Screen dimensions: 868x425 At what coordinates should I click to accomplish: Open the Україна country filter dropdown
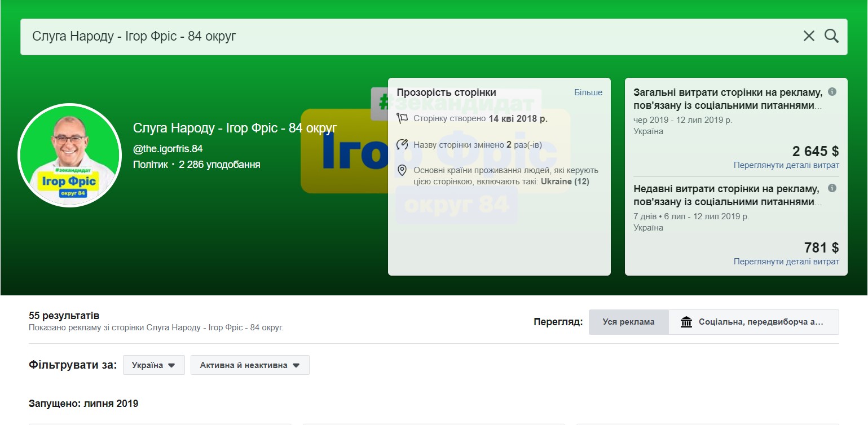point(153,365)
